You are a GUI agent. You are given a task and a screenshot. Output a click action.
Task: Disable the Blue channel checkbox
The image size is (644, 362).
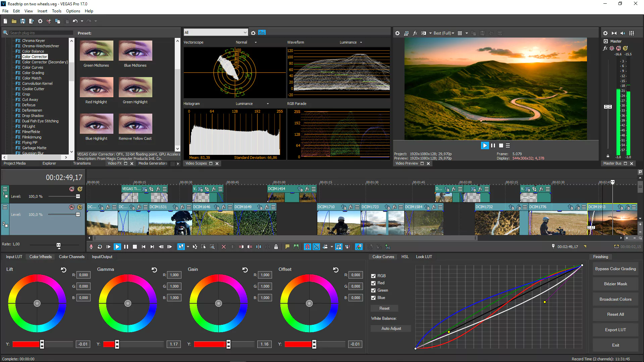point(373,298)
